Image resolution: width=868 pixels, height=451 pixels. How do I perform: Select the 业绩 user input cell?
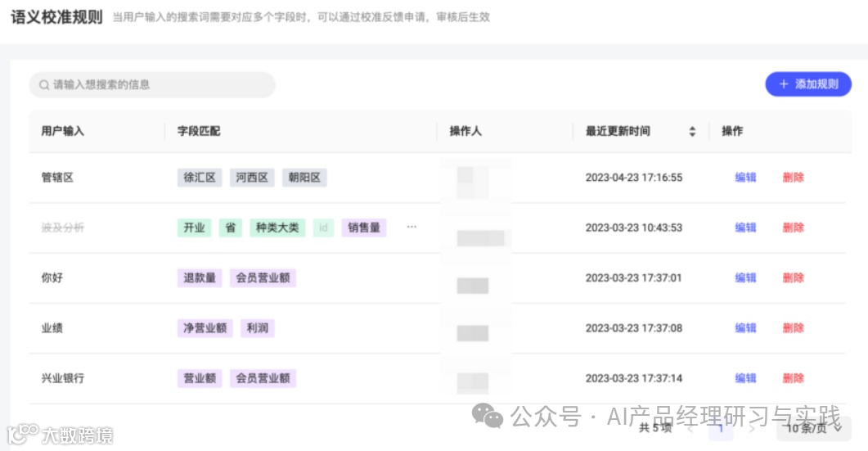pyautogui.click(x=52, y=328)
